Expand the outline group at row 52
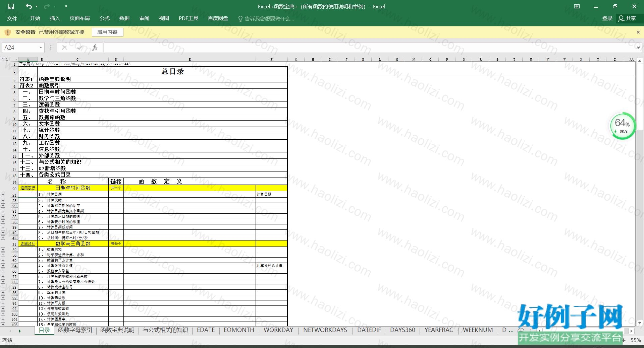This screenshot has height=348, width=644. (x=3, y=250)
